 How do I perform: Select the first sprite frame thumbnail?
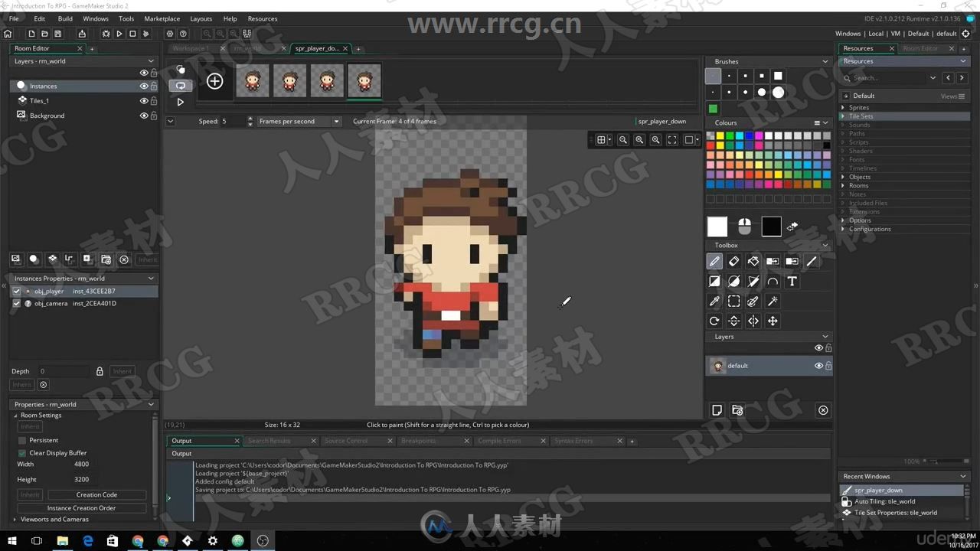253,81
